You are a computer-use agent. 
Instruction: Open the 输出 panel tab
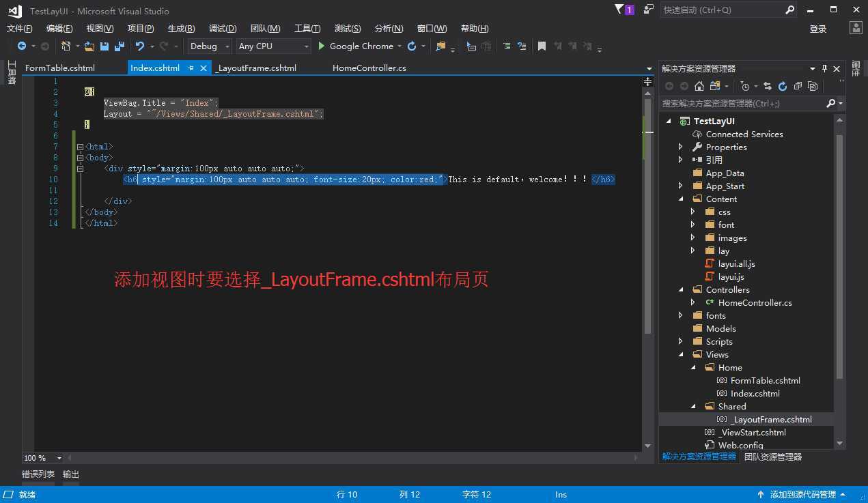71,474
